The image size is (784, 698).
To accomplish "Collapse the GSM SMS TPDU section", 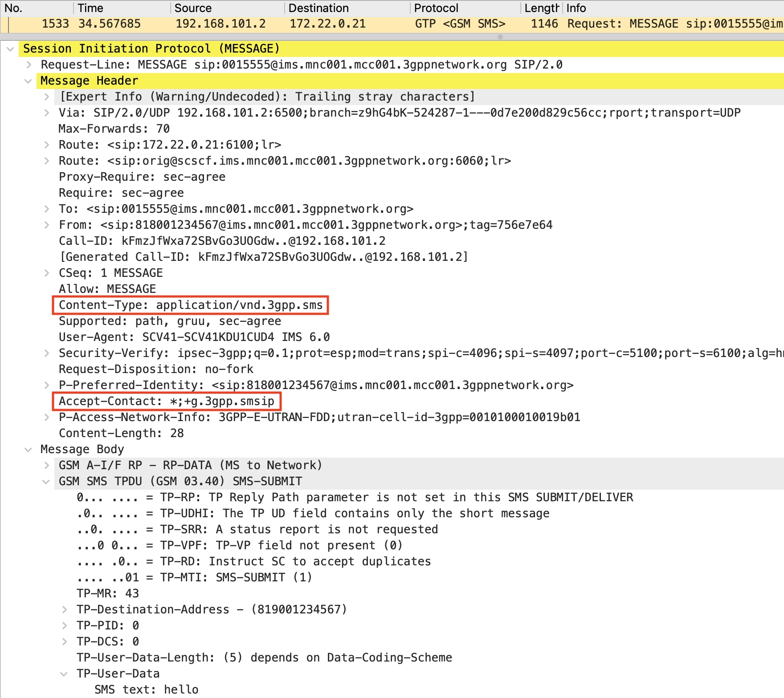I will 46,482.
